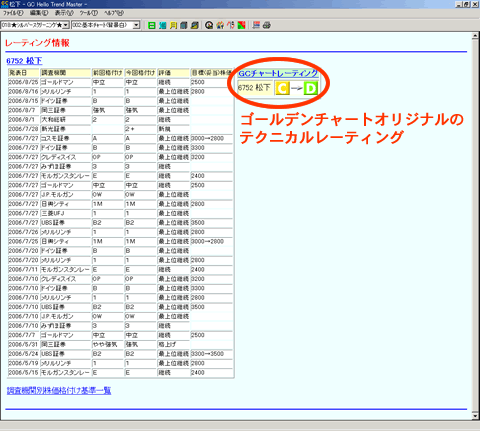Open the 002:基本チャート(背景白) dropdown list

point(136,25)
